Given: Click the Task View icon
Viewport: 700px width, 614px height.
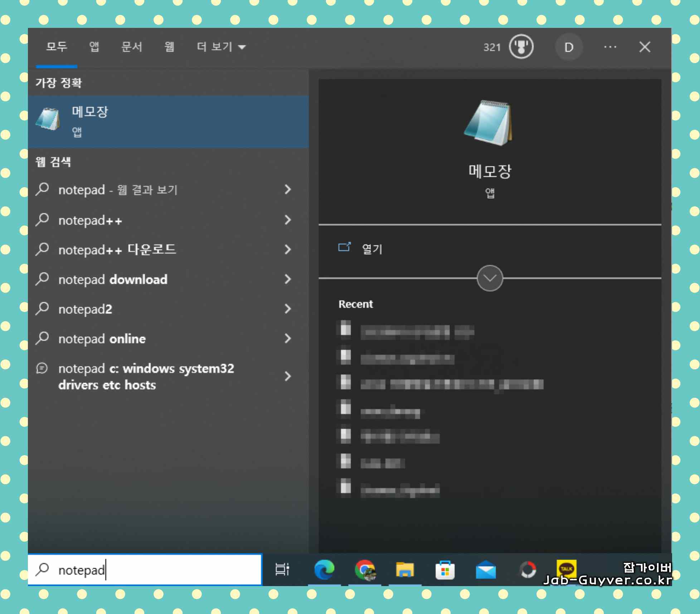Looking at the screenshot, I should pos(282,569).
